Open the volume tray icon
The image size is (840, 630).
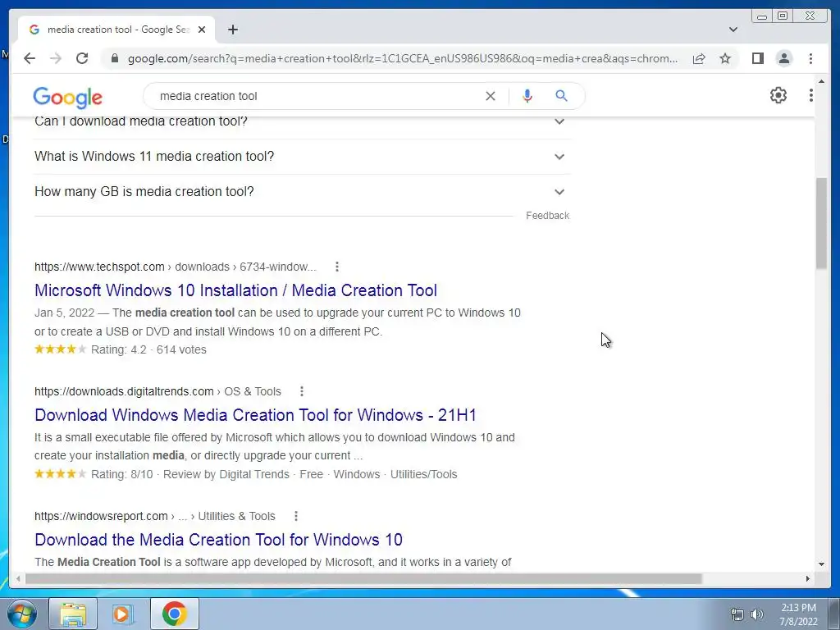(x=757, y=614)
